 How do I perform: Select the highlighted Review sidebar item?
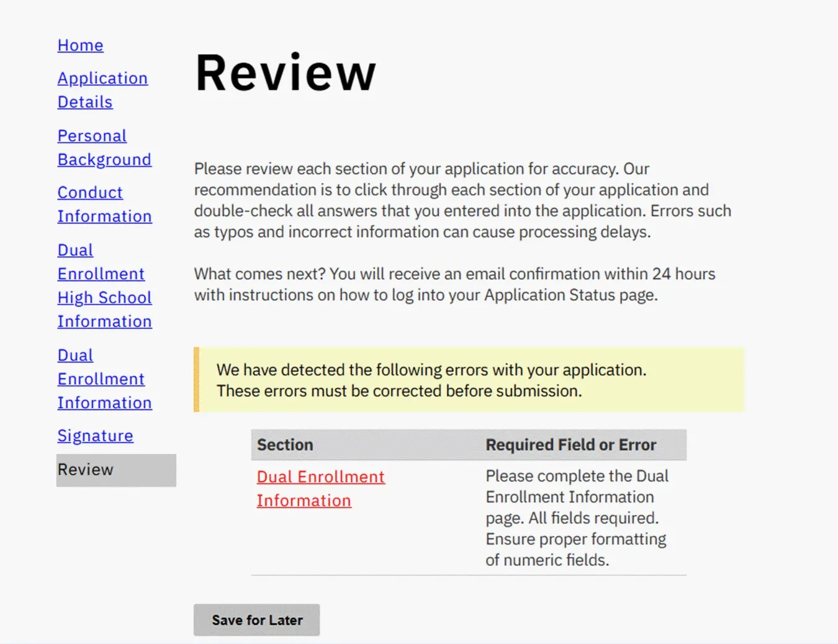point(116,470)
